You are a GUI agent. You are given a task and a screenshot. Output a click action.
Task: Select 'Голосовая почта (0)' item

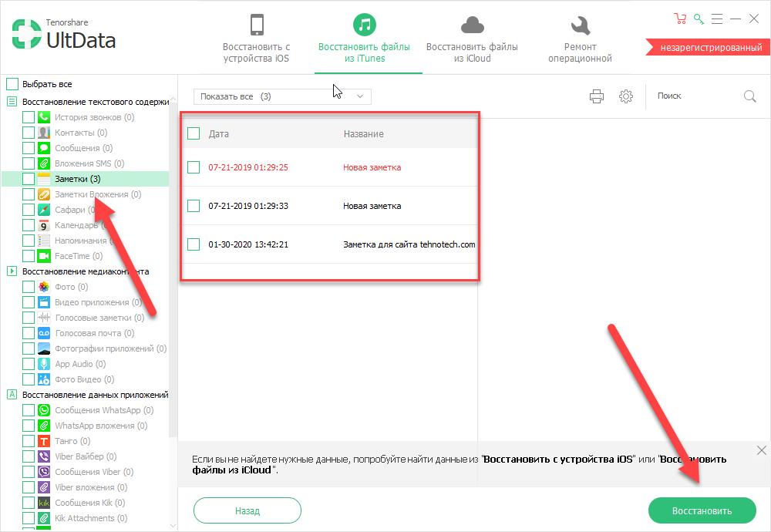[94, 333]
